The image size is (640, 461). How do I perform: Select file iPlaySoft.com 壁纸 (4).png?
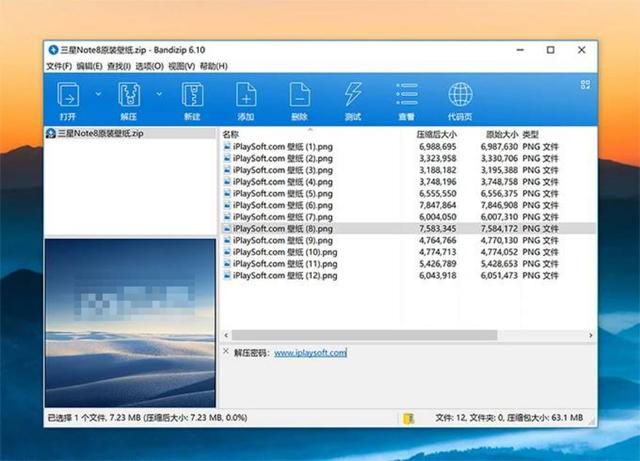pyautogui.click(x=283, y=182)
